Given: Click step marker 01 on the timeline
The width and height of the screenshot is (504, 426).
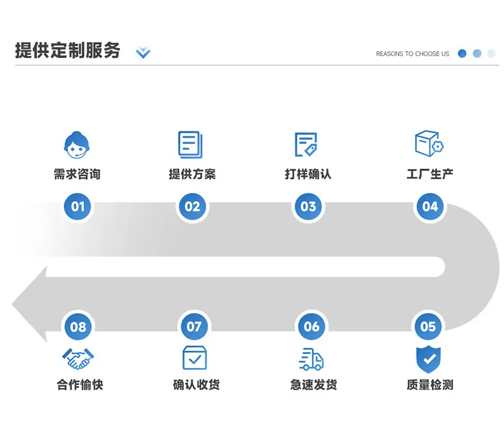Looking at the screenshot, I should coord(77,206).
